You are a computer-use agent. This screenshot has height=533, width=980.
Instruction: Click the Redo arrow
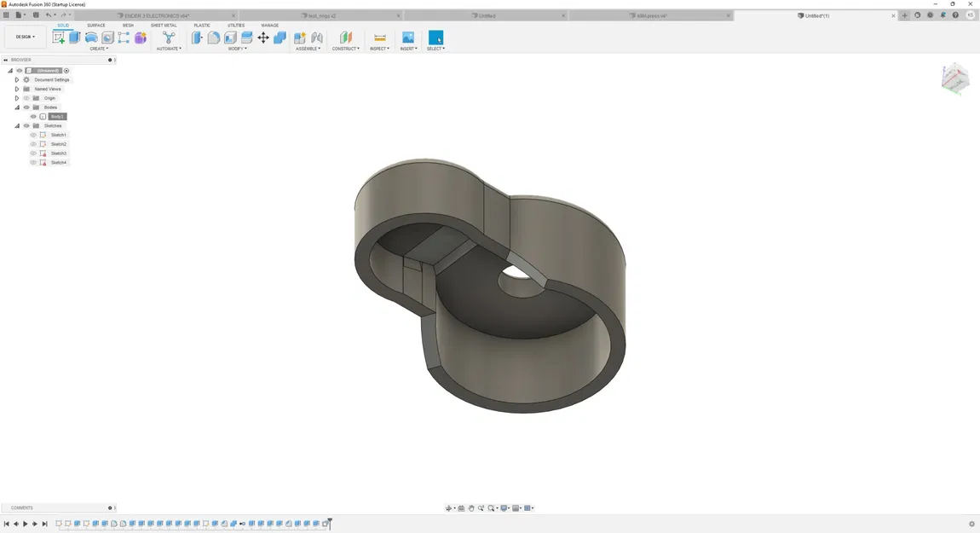pyautogui.click(x=63, y=15)
